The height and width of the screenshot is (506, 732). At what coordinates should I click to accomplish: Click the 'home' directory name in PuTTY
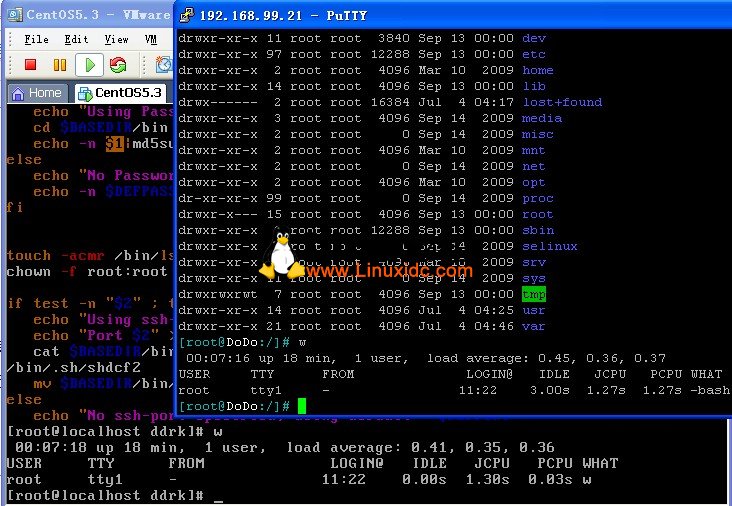pos(538,70)
